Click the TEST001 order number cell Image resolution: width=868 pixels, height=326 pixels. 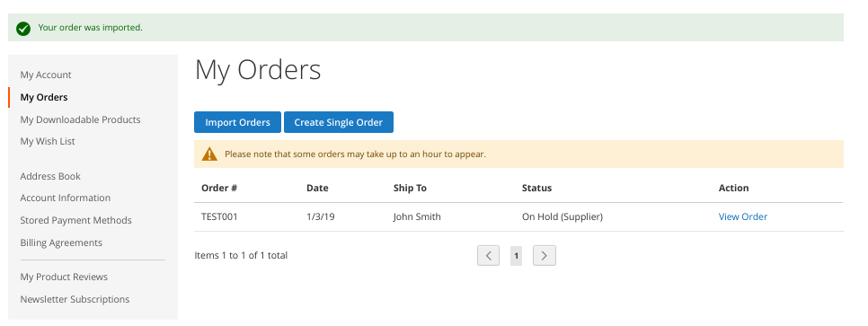[219, 217]
